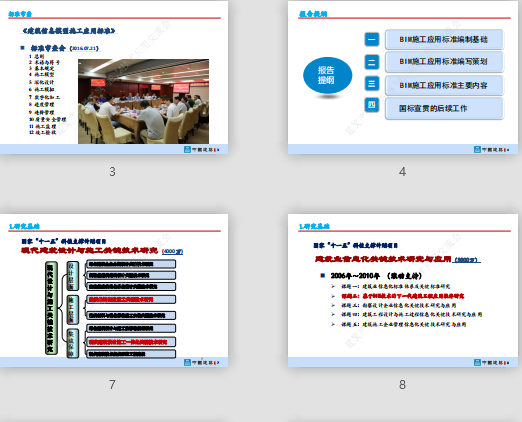Screen dimensions: 522x422
Task: Select slide 8 listing 2006–2010 topics
Action: click(403, 290)
